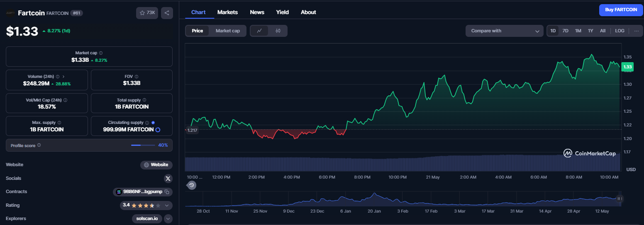Click the Profile score 40% progress bar
Viewport: 644px width, 225px height.
(x=144, y=145)
